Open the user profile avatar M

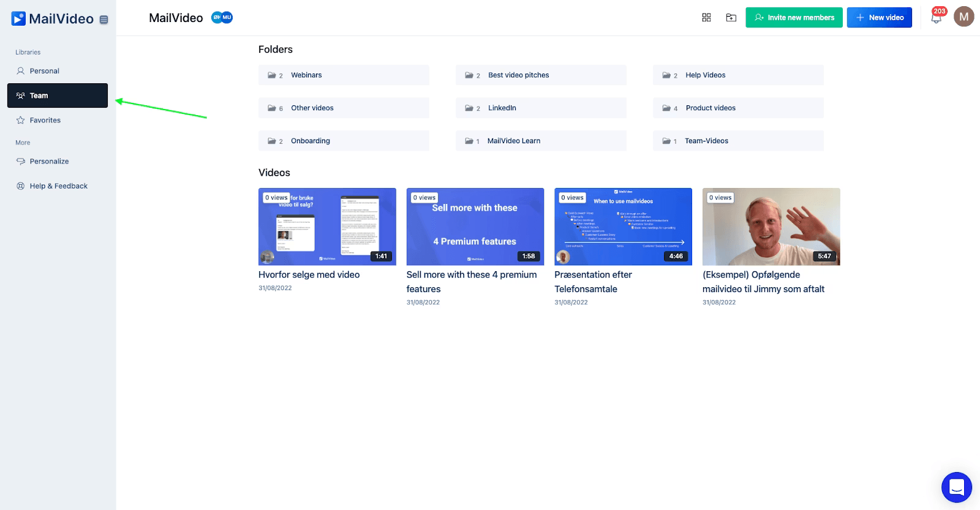click(x=964, y=17)
